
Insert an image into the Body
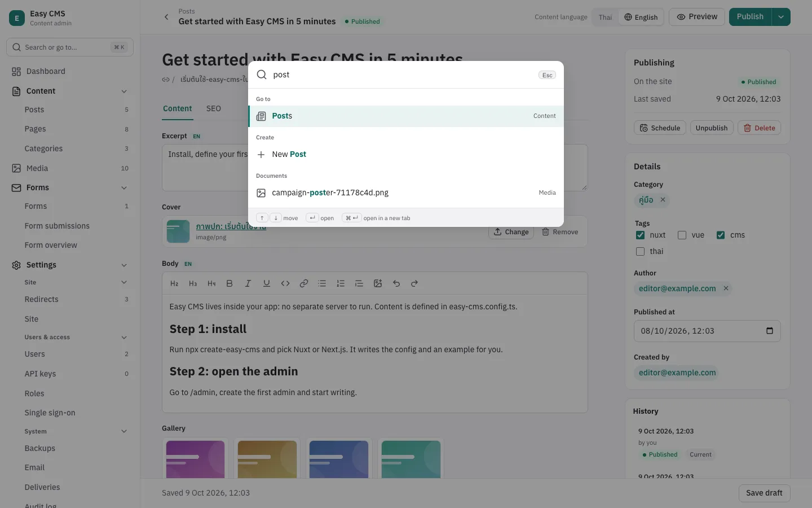tap(378, 283)
